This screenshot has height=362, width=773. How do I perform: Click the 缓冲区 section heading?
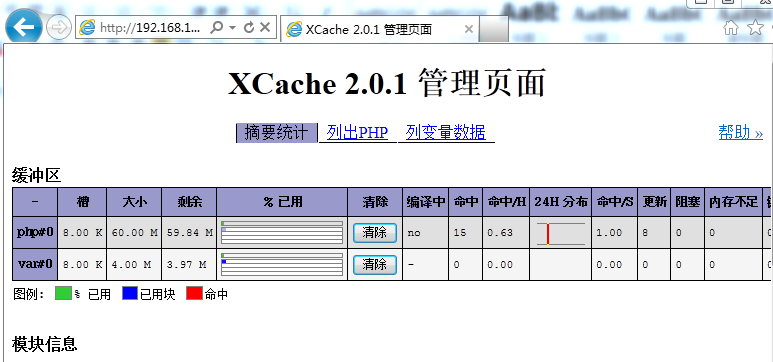point(36,176)
